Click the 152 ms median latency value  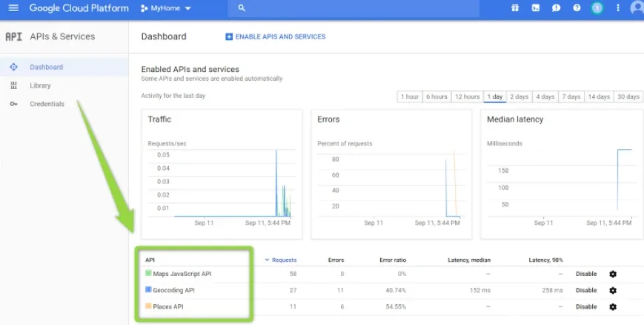point(480,290)
